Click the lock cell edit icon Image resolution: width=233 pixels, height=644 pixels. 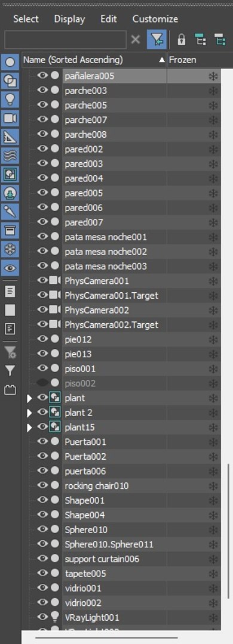182,40
